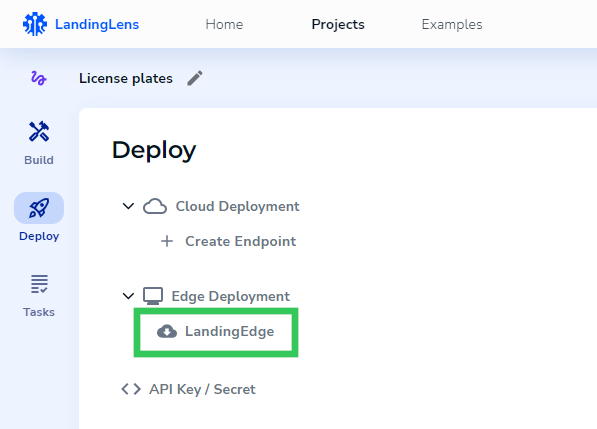Choose Create Endpoint
The image size is (597, 429).
point(241,241)
